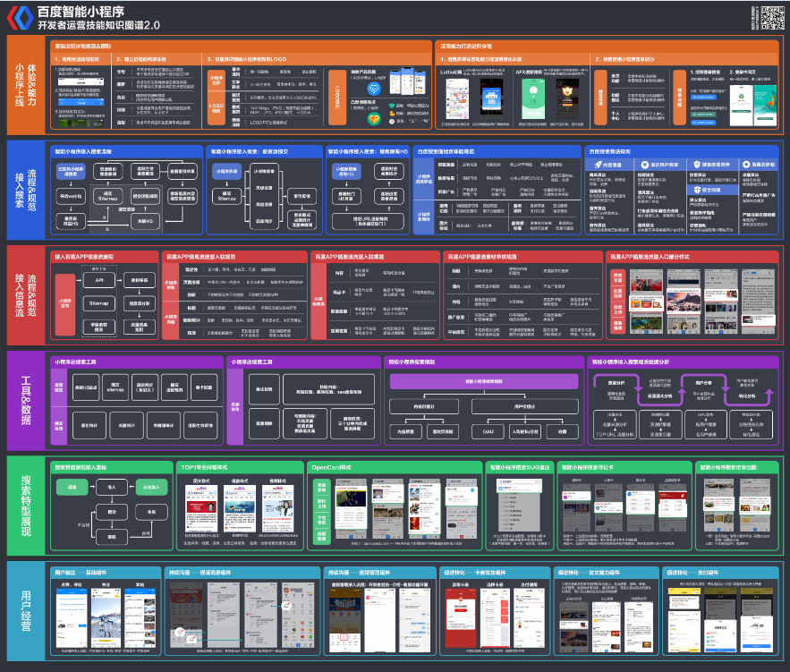Switch to the 落地页体验 column tab
The image size is (790, 672).
click(x=760, y=165)
